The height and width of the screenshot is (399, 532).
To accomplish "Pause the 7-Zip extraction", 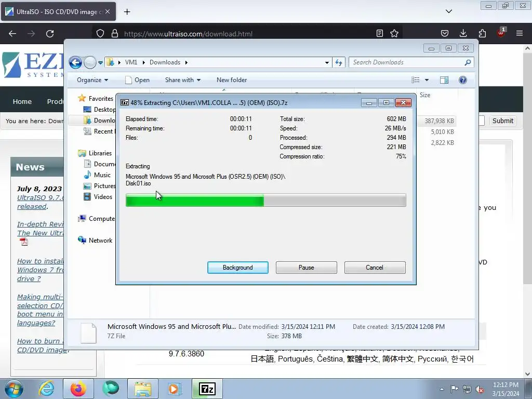I will pyautogui.click(x=306, y=268).
